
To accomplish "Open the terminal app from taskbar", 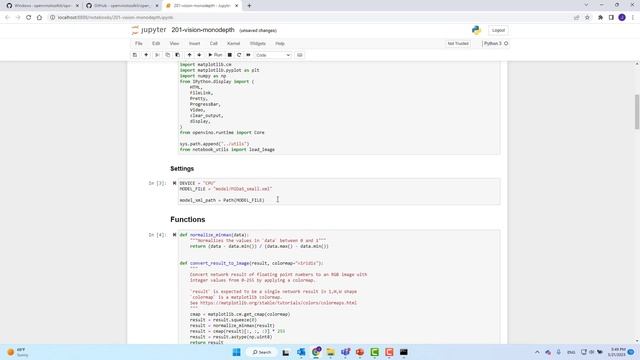I will coord(404,352).
